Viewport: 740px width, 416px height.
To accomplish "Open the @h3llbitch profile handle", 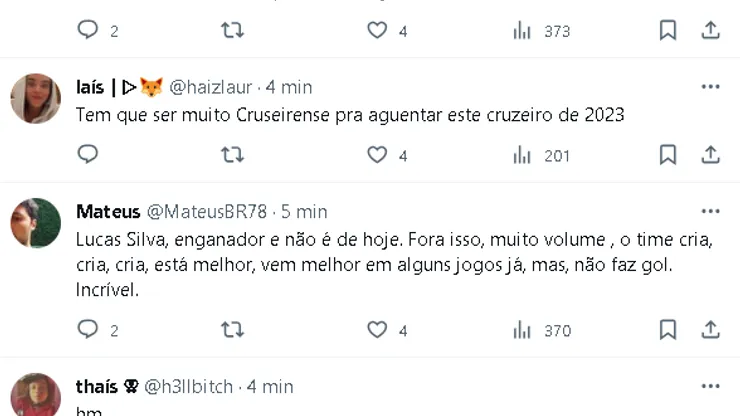I will pyautogui.click(x=189, y=386).
